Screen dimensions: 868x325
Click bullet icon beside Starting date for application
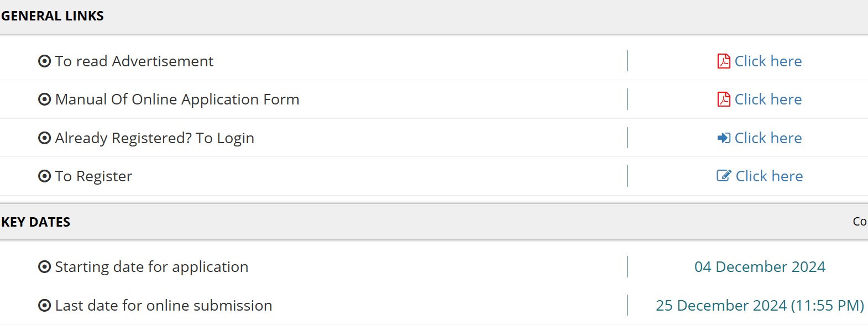coord(44,267)
